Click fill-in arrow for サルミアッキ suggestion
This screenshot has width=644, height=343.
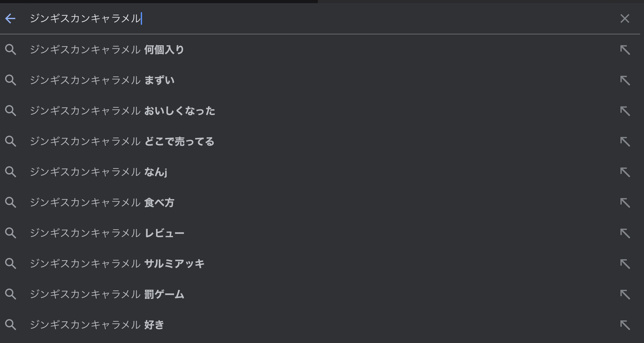(625, 264)
